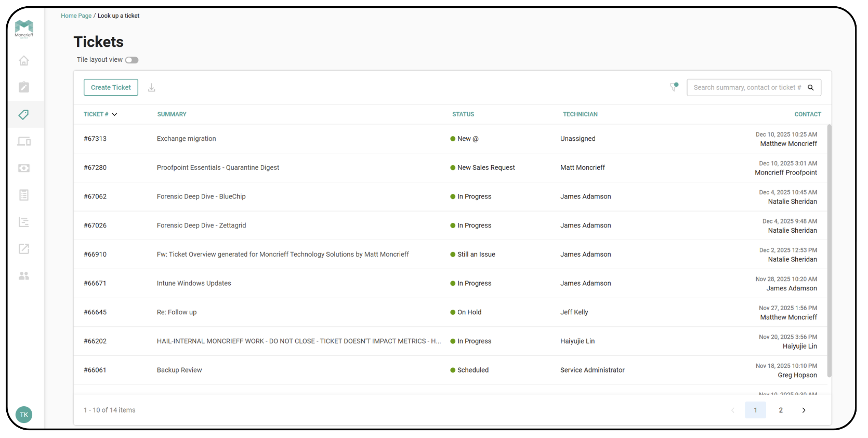Screen dimensions: 868x438
Task: Open the TK user avatar menu
Action: 24,415
